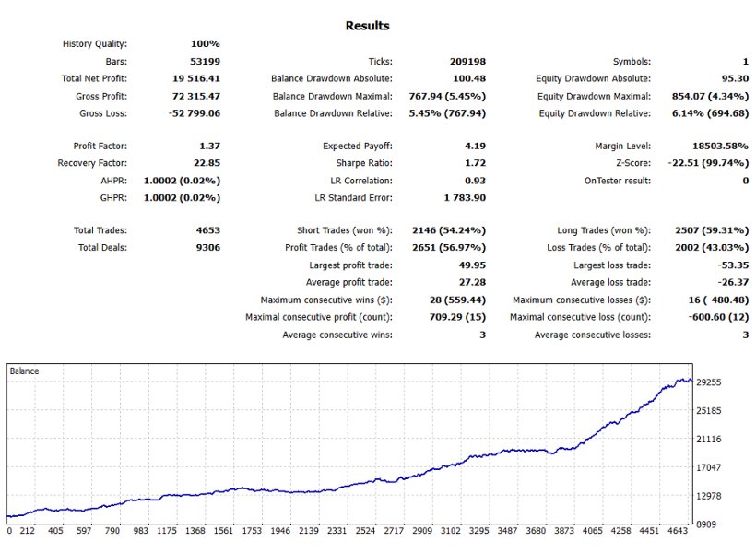Click the Balance chart legend label

tap(24, 371)
